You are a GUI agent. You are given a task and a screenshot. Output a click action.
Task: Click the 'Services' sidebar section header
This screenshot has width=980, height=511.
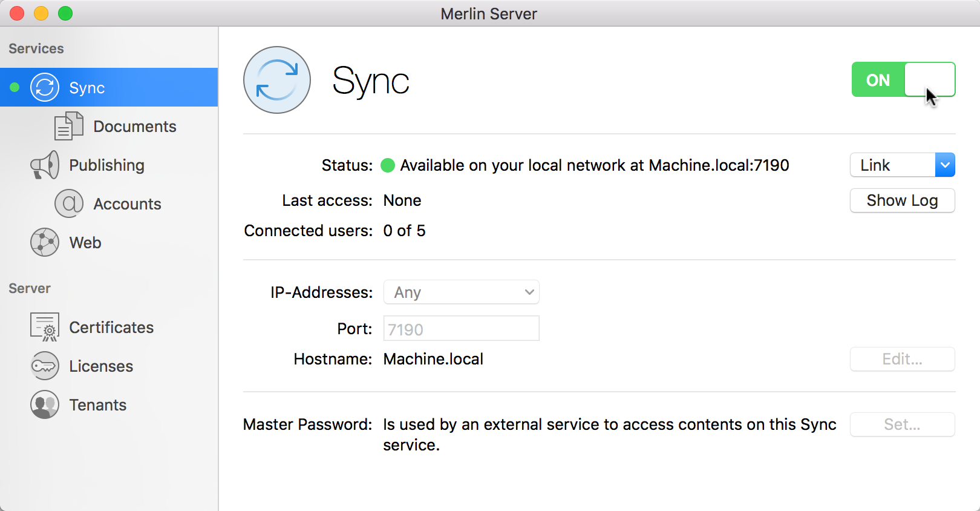coord(36,48)
